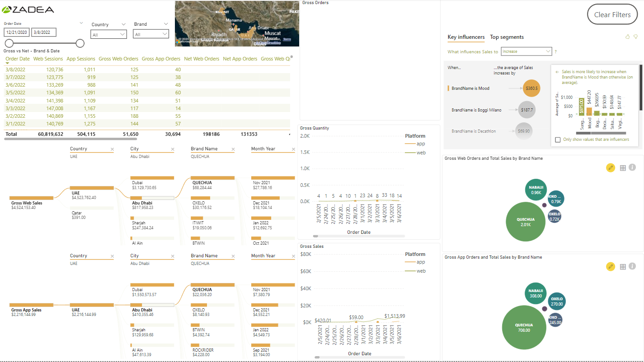Toggle web legend entry in Gross Quantity chart
Screen dimensions: 644x362
point(415,153)
